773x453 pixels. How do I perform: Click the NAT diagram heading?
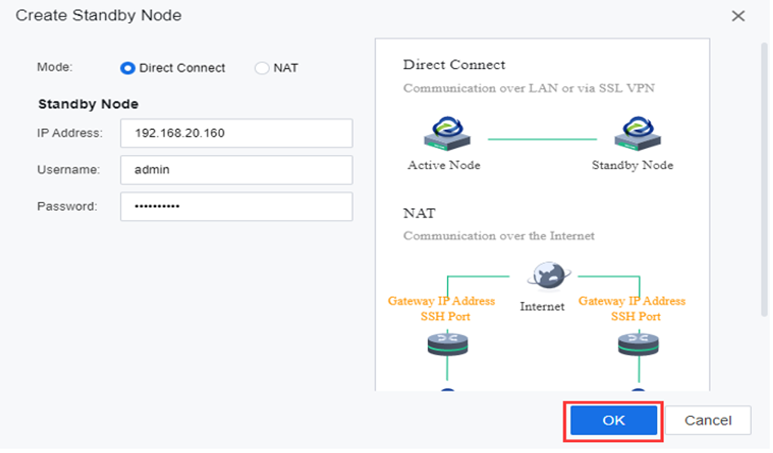point(420,213)
